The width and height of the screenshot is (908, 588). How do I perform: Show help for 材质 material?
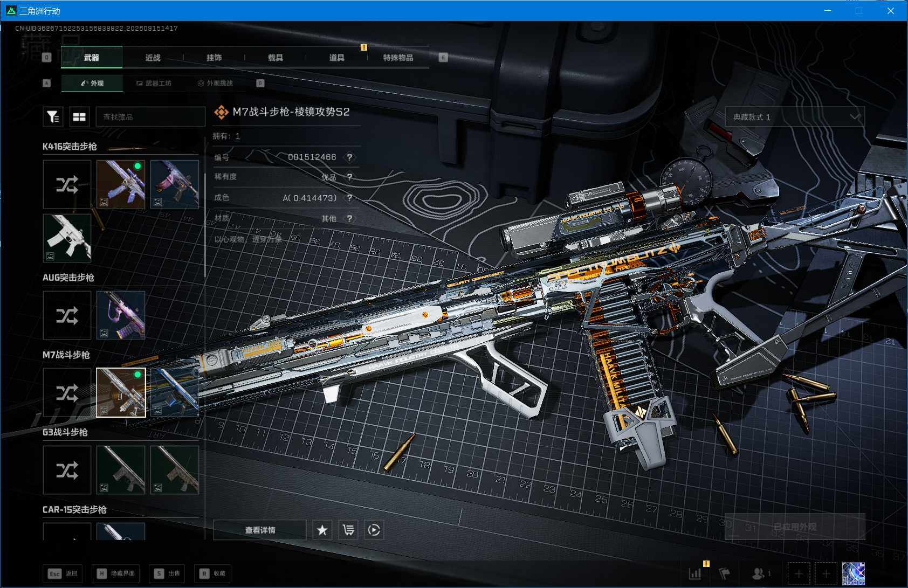coord(349,218)
